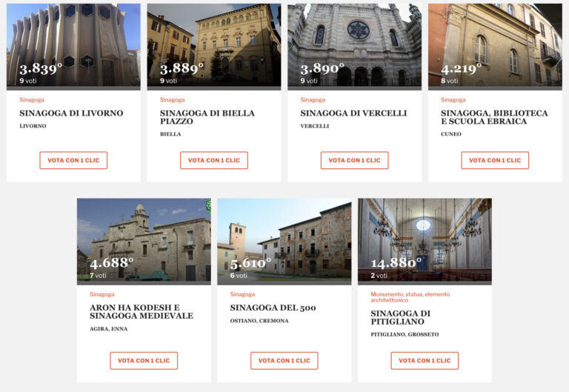The image size is (569, 392).
Task: Vote for Sinagoga di Pitigliano
Action: click(x=425, y=361)
